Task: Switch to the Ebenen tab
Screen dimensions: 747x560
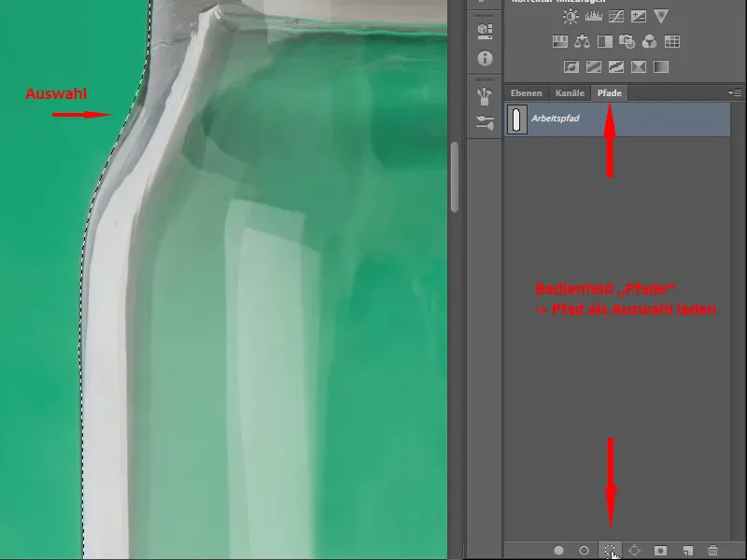Action: [527, 93]
